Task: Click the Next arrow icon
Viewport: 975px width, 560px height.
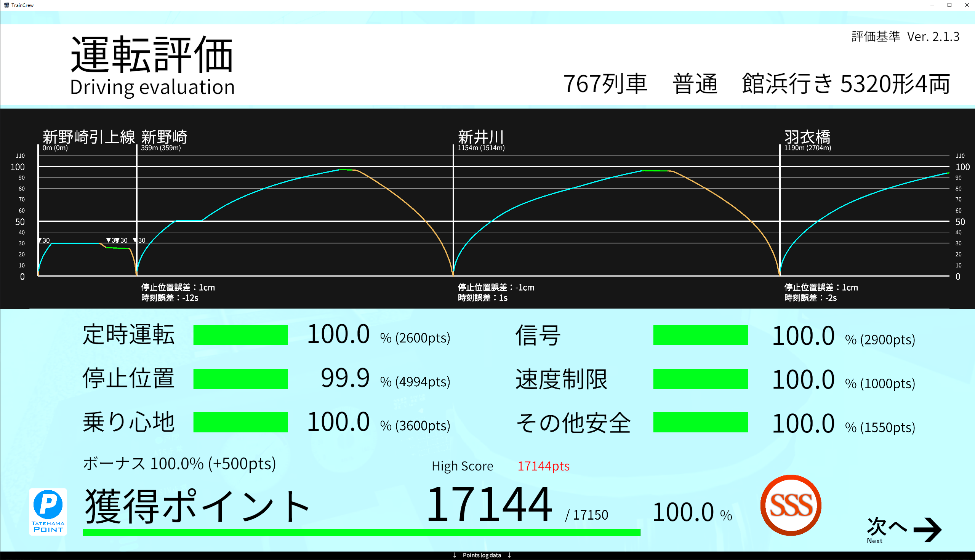Action: pyautogui.click(x=927, y=530)
